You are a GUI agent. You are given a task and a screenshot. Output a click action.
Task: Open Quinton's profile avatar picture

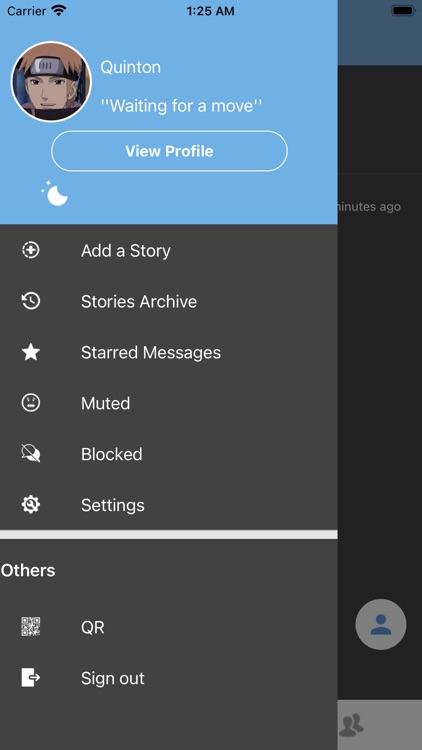[51, 81]
